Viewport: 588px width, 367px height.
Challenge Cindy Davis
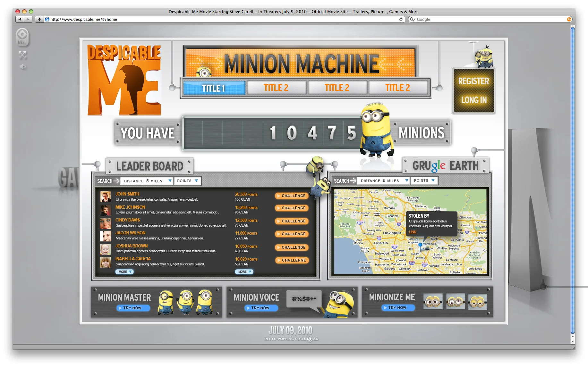pos(292,221)
